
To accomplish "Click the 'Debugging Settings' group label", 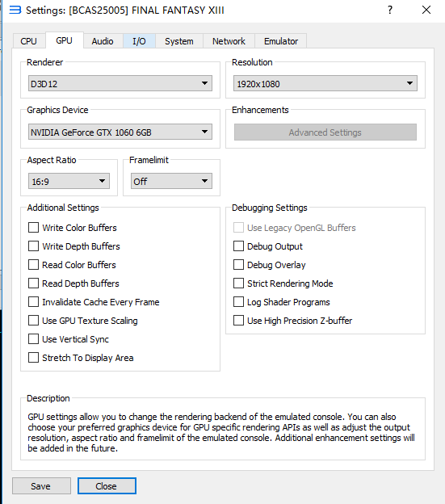I will (270, 208).
